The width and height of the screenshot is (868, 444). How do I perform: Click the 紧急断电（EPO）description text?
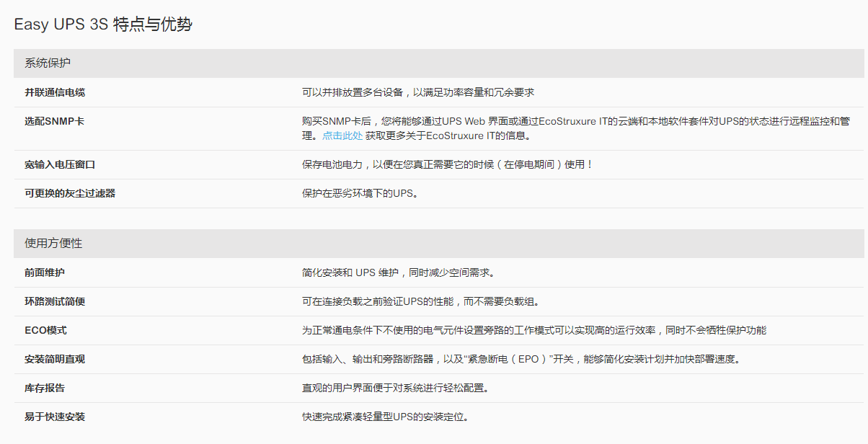click(521, 359)
